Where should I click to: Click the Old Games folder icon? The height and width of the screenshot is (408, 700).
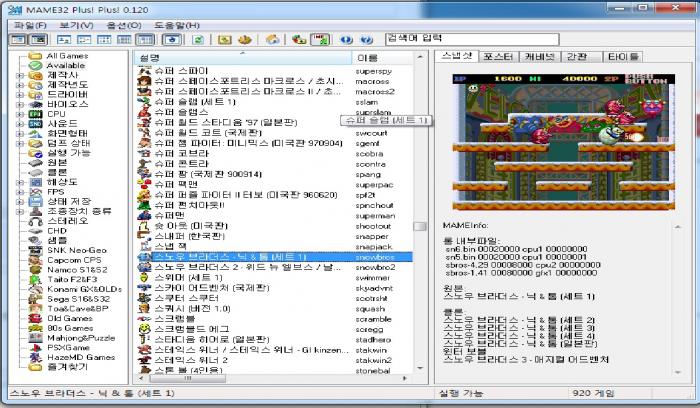[35, 318]
